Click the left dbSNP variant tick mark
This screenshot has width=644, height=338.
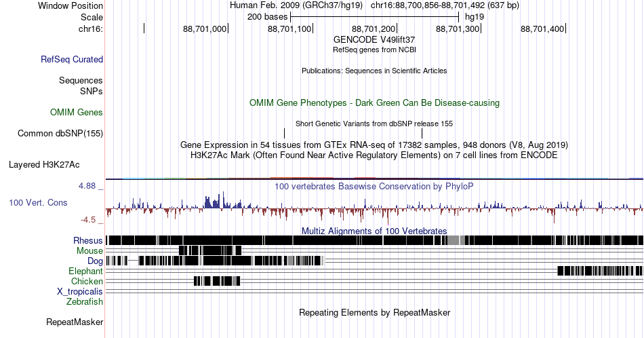284,133
